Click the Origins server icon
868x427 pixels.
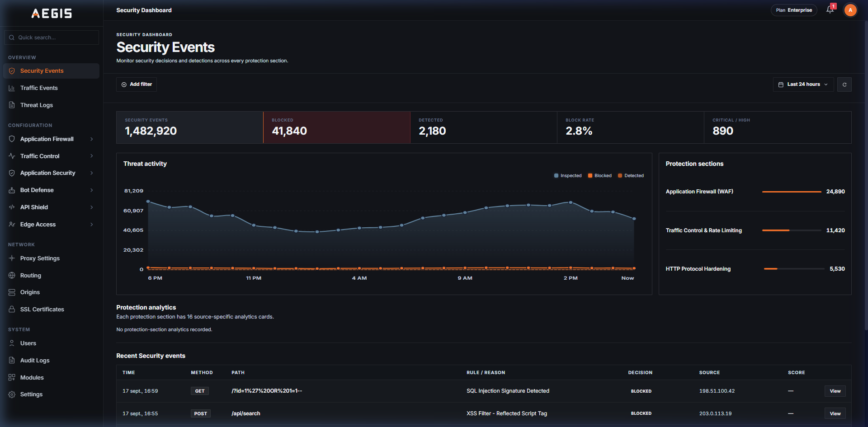tap(12, 292)
